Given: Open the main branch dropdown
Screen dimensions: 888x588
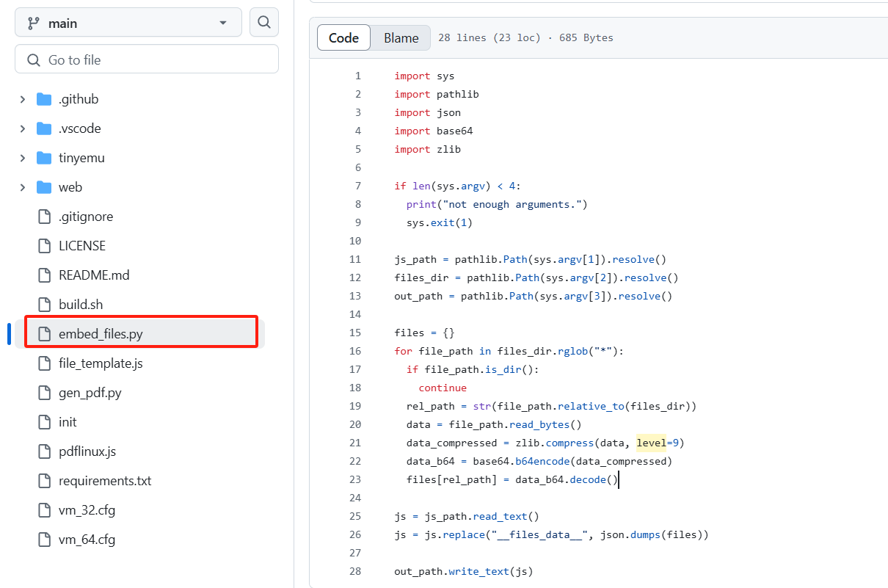Looking at the screenshot, I should [x=128, y=23].
